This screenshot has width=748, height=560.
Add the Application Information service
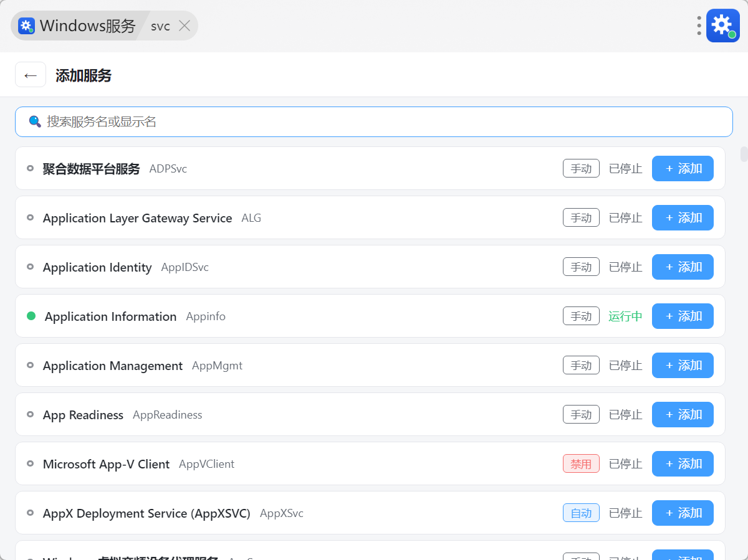tap(683, 316)
